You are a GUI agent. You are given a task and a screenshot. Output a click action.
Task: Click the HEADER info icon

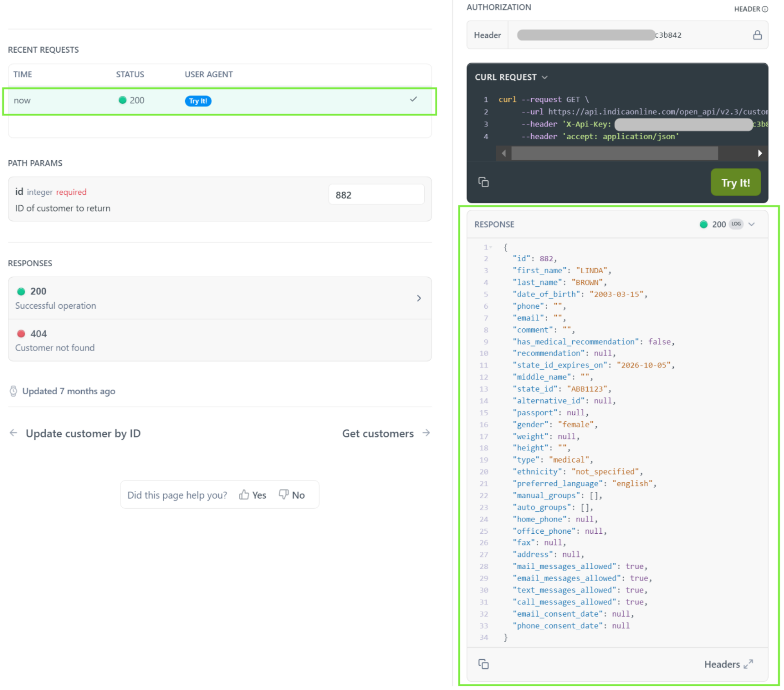pos(764,9)
